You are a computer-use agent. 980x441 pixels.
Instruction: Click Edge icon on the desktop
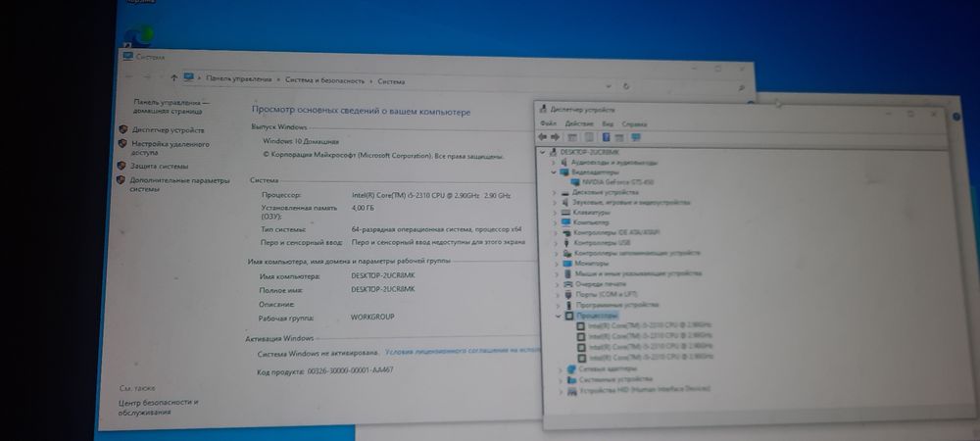pos(139,36)
